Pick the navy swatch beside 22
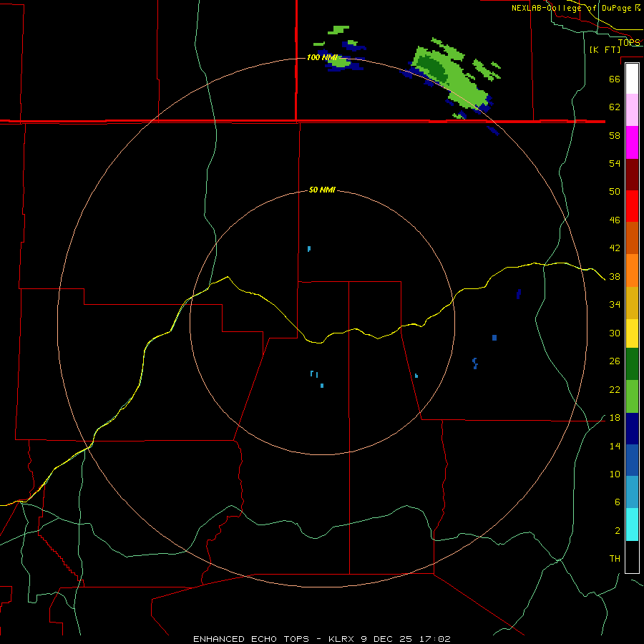 point(632,429)
